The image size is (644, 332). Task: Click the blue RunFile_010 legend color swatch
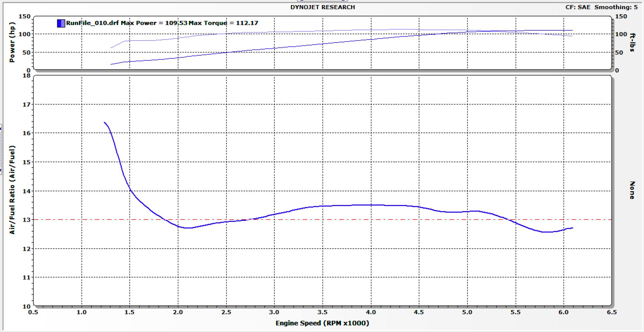61,23
